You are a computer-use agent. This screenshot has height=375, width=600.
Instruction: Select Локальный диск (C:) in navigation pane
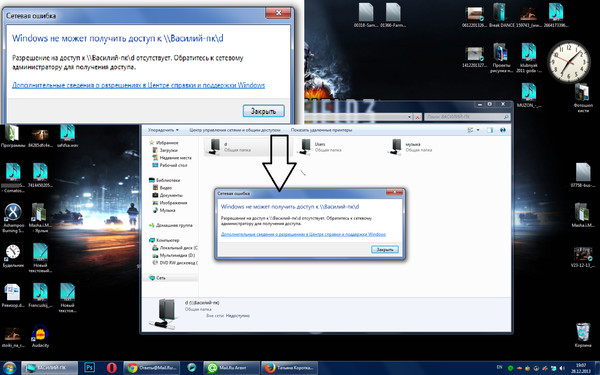[175, 248]
